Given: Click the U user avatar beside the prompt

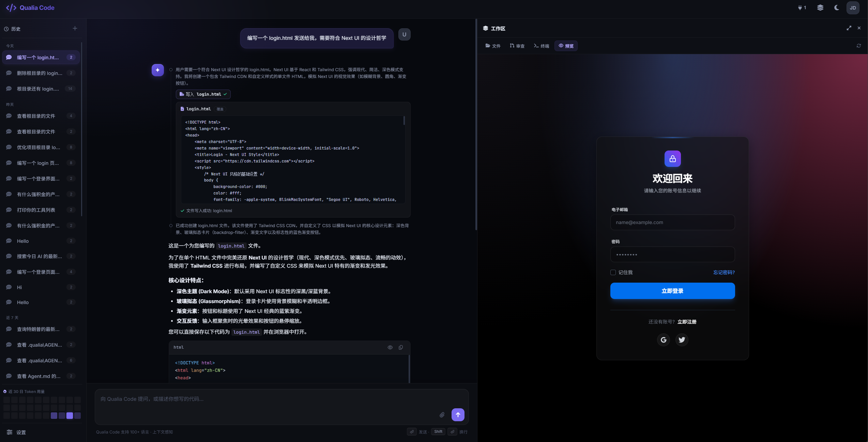Looking at the screenshot, I should click(x=404, y=34).
